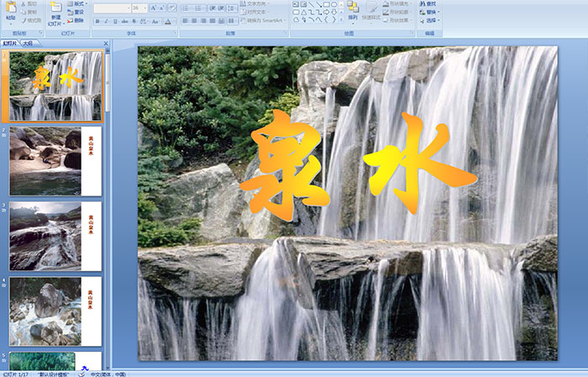Select the Right Arrow shape in gallery
The height and width of the screenshot is (377, 588).
click(326, 12)
